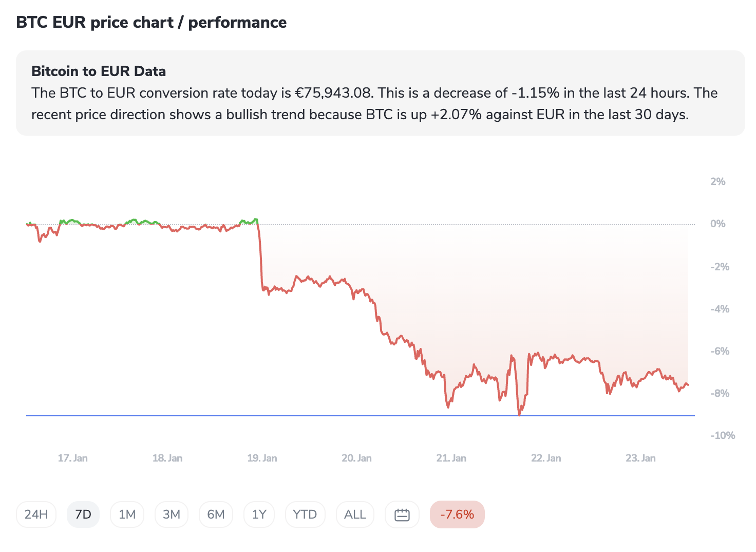This screenshot has height=552, width=756.
Task: Click the 21. Jan date label
Action: click(x=451, y=458)
